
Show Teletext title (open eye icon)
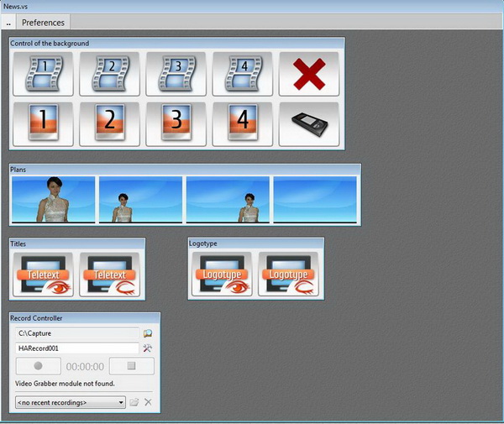pyautogui.click(x=43, y=275)
